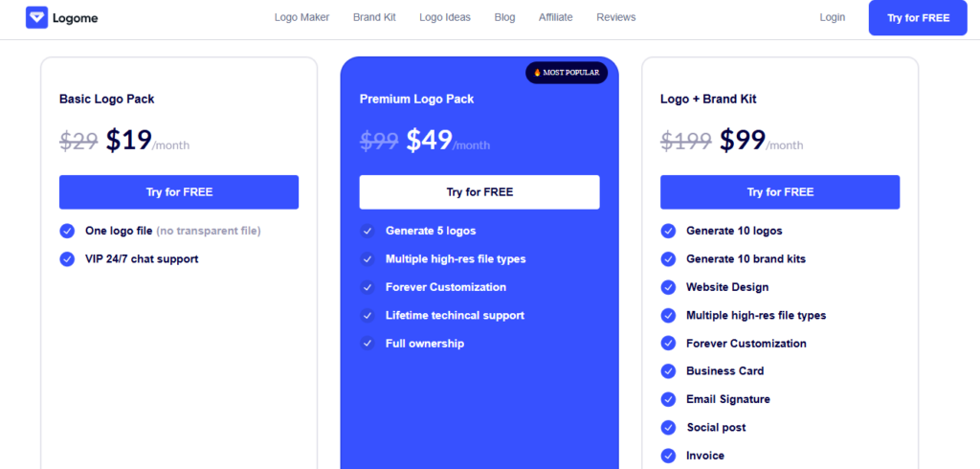The image size is (980, 469).
Task: Open the Affiliate page link
Action: (556, 17)
